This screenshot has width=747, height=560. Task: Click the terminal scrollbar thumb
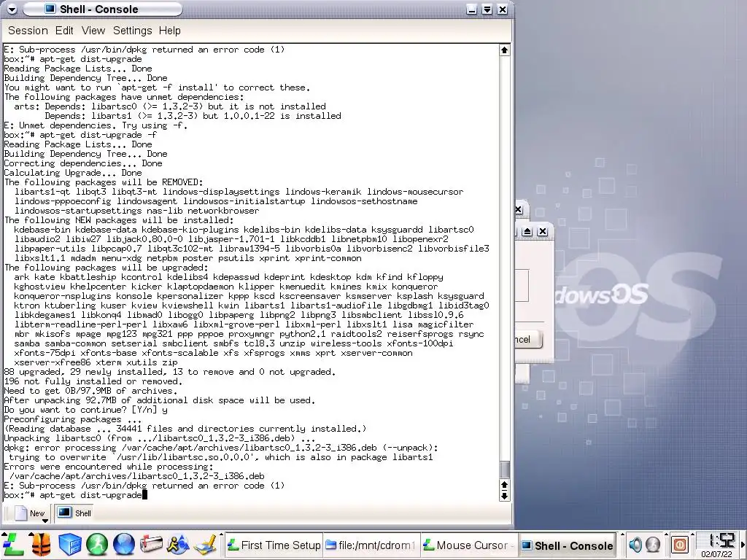(x=505, y=469)
